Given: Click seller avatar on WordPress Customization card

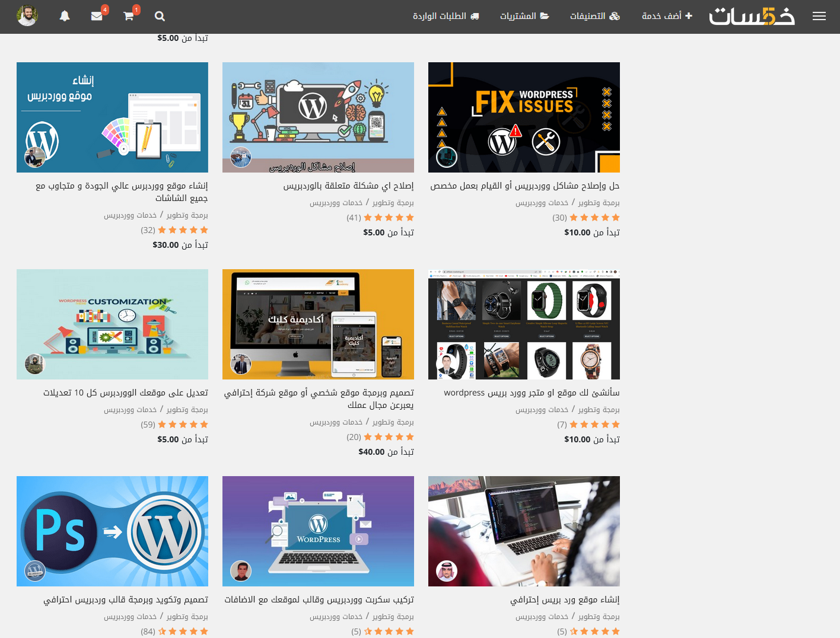Looking at the screenshot, I should point(35,364).
